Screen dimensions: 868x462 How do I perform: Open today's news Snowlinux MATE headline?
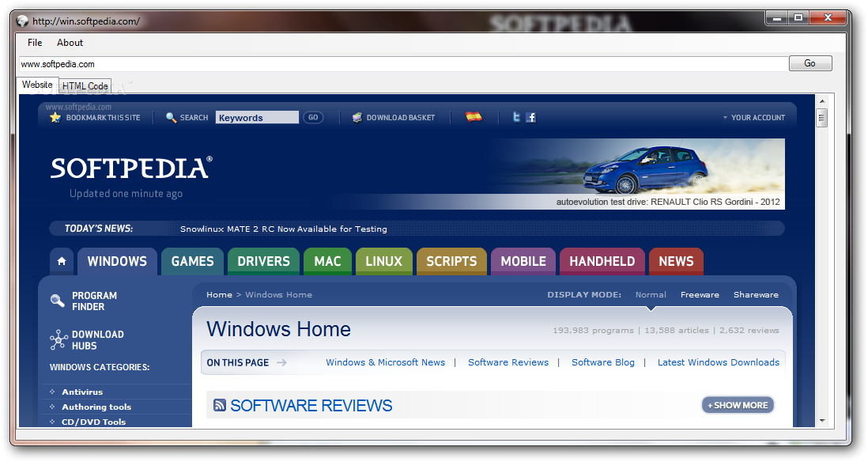[284, 229]
